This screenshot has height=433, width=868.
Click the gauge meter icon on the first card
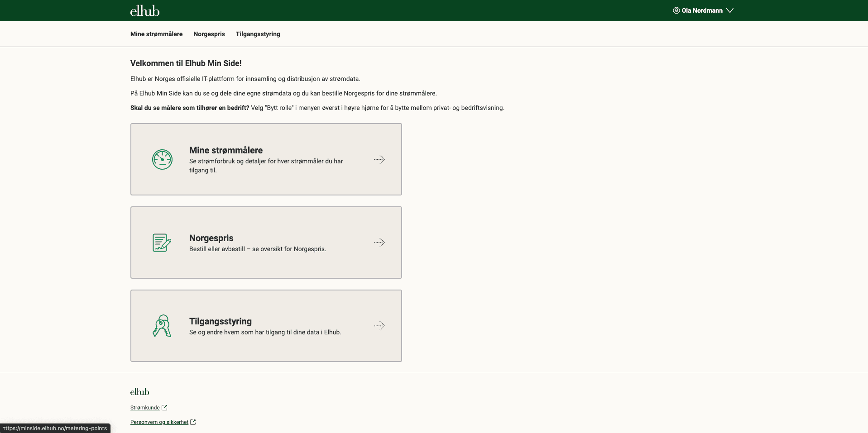pos(162,159)
